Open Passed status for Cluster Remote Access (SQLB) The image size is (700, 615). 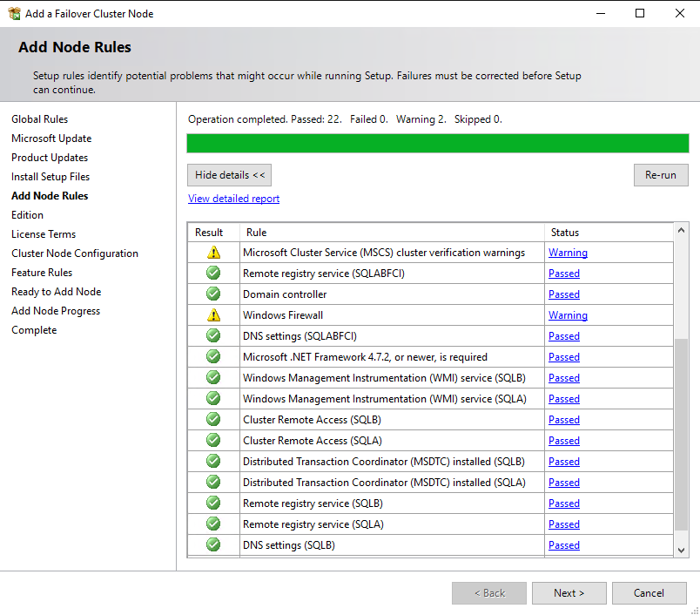pyautogui.click(x=564, y=420)
